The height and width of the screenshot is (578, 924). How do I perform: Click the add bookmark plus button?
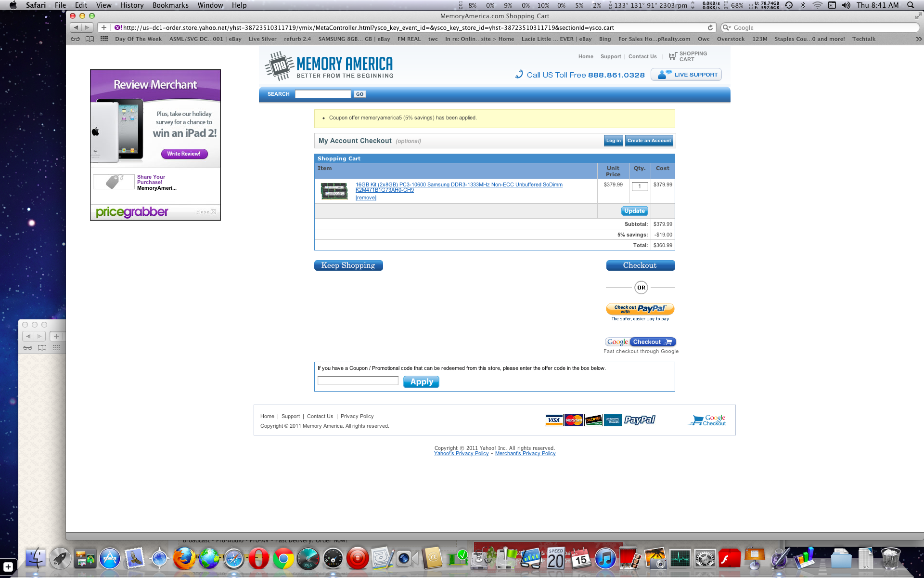point(104,27)
